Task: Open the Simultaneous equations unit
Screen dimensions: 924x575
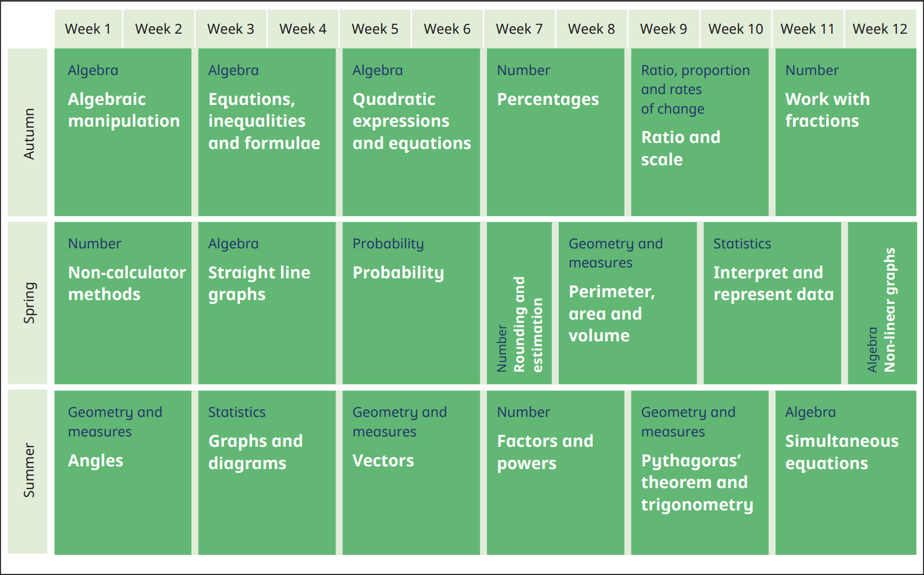Action: click(845, 472)
